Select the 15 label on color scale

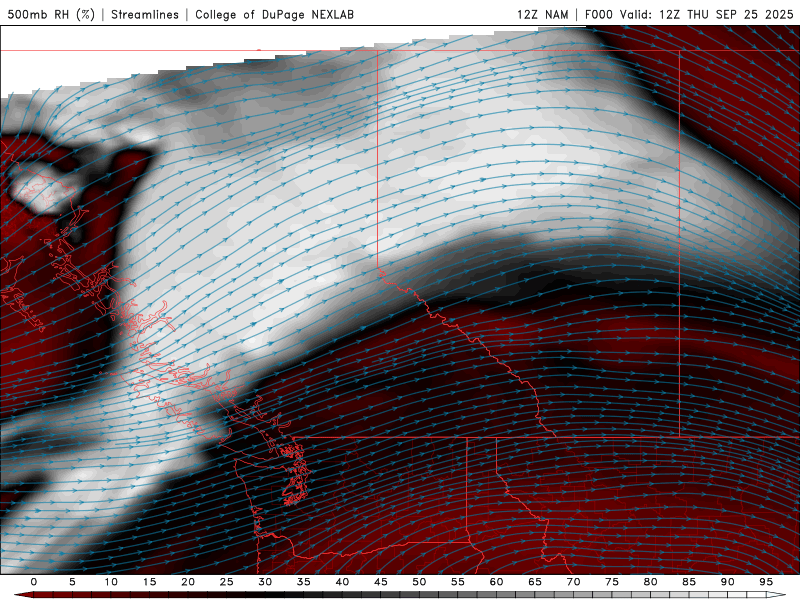pyautogui.click(x=149, y=582)
